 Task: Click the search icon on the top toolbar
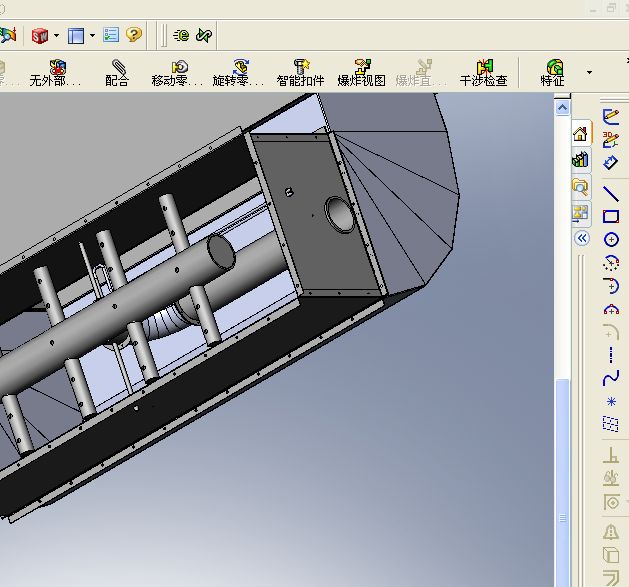click(8, 35)
